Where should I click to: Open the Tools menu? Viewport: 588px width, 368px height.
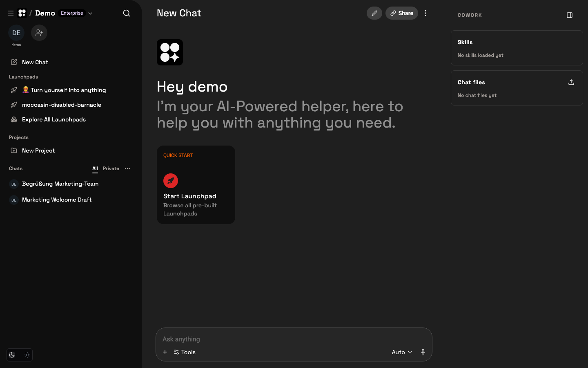click(185, 352)
